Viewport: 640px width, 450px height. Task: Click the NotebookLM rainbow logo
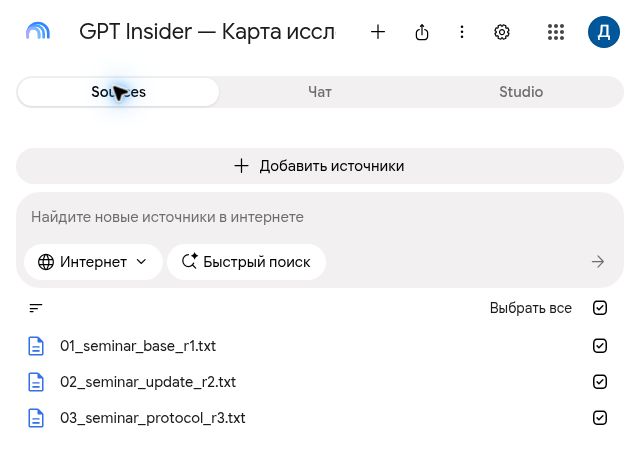click(x=38, y=31)
